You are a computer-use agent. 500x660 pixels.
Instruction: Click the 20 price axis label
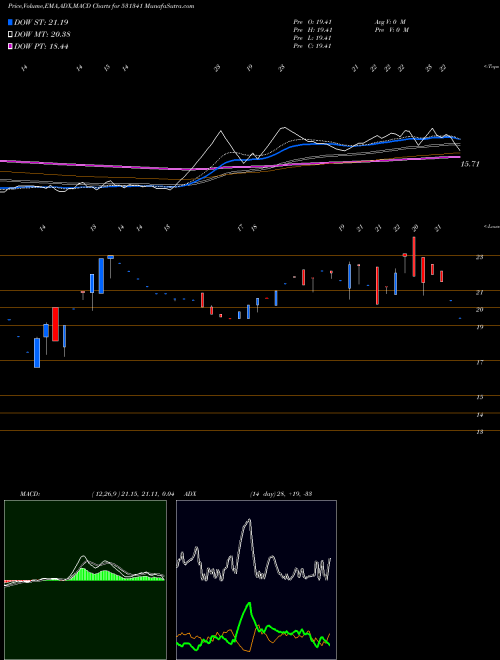tap(479, 310)
